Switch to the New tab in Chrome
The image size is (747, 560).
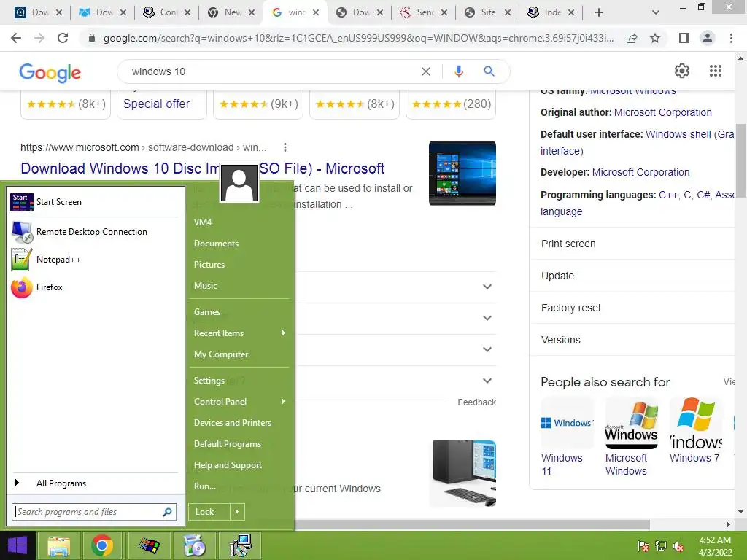231,12
